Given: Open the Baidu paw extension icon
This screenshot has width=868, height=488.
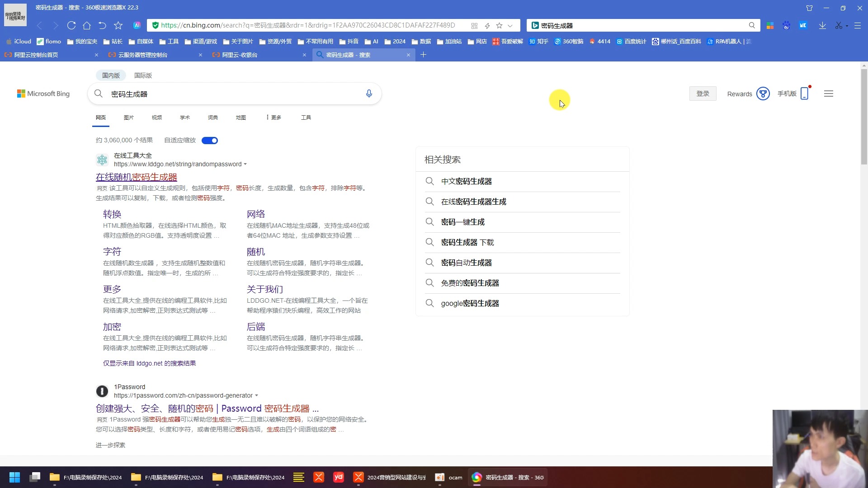Looking at the screenshot, I should (x=786, y=25).
